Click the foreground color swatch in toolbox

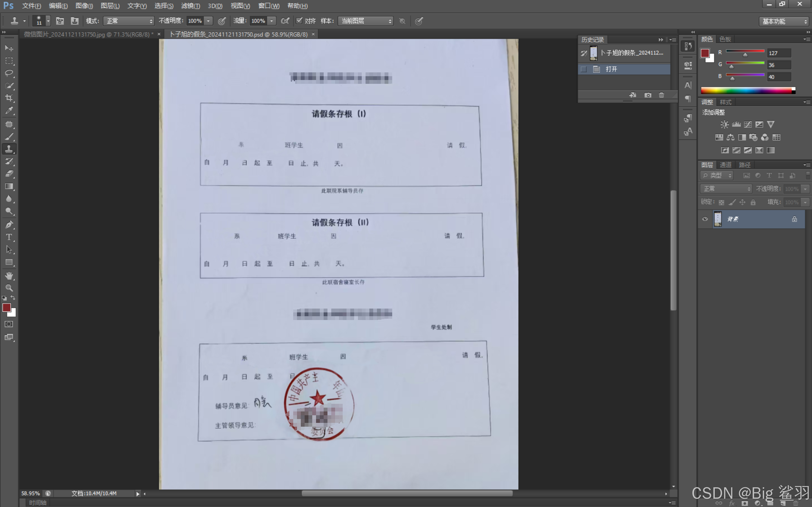(6, 308)
